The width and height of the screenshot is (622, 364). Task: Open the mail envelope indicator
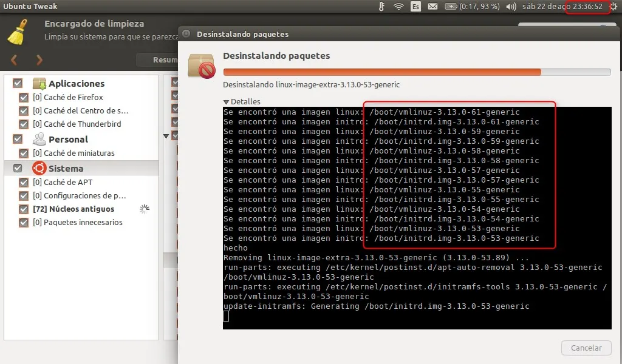(x=433, y=7)
